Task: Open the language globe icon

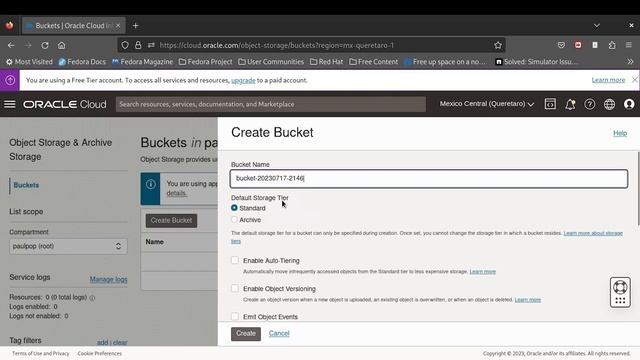Action: 609,104
